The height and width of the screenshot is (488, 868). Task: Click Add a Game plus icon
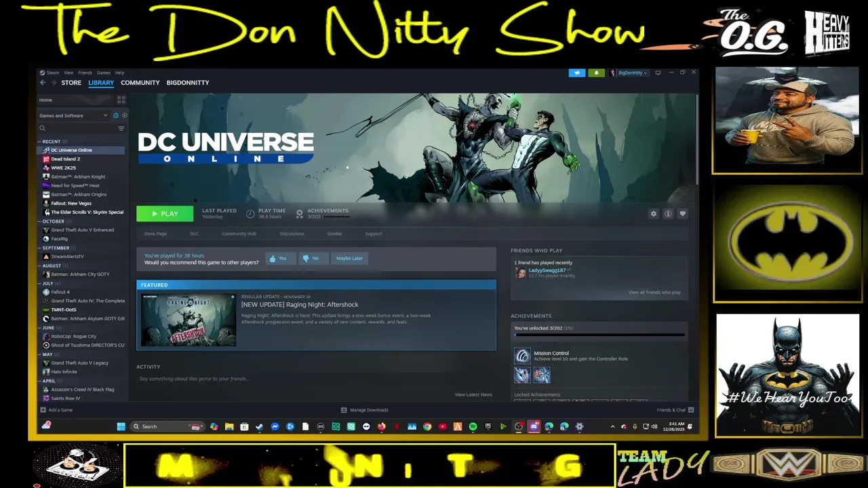pos(43,410)
